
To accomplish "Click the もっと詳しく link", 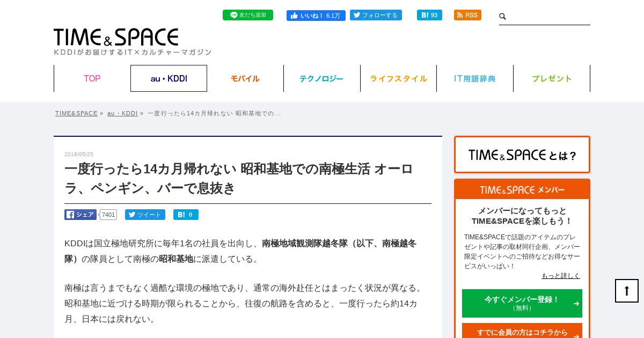I will click(561, 275).
